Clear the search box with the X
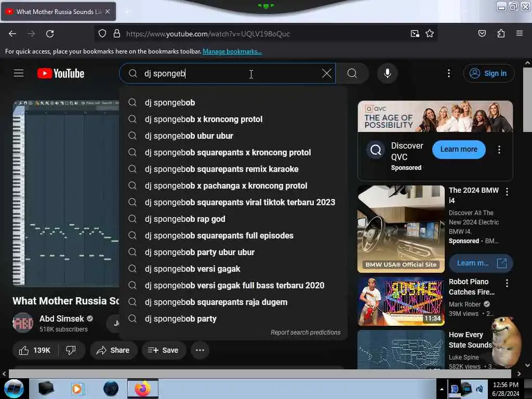This screenshot has width=532, height=399. tap(326, 73)
